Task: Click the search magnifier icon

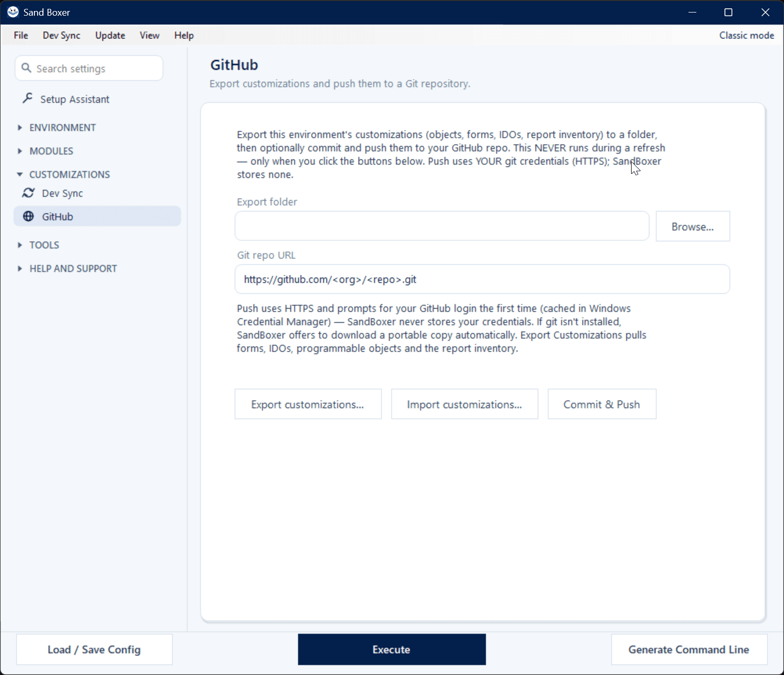Action: click(x=26, y=68)
